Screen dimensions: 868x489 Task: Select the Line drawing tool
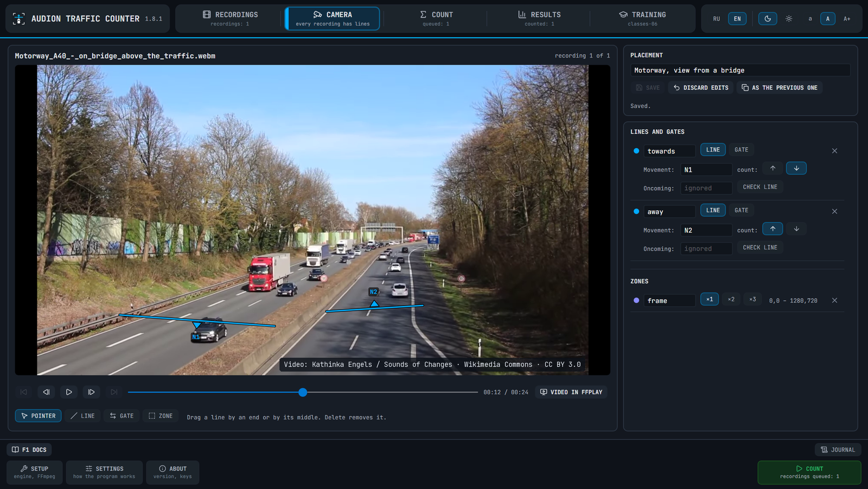coord(82,416)
